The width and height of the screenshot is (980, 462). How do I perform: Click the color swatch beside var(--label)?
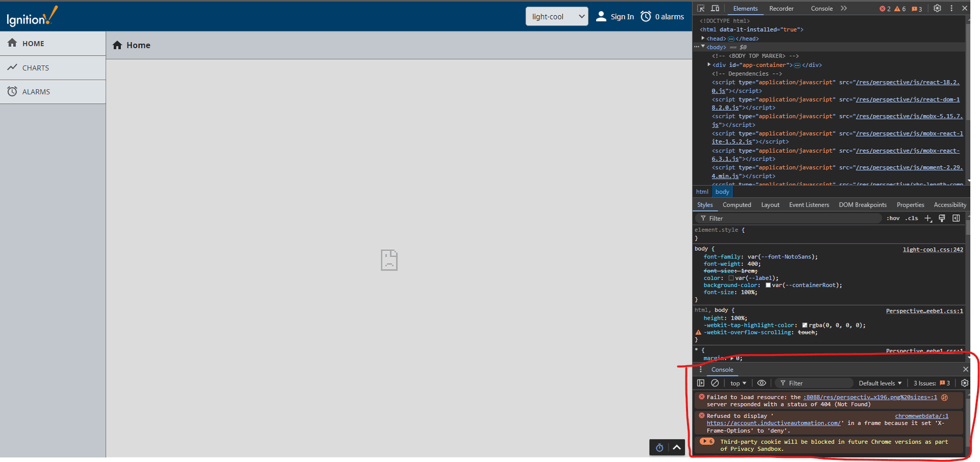(731, 278)
